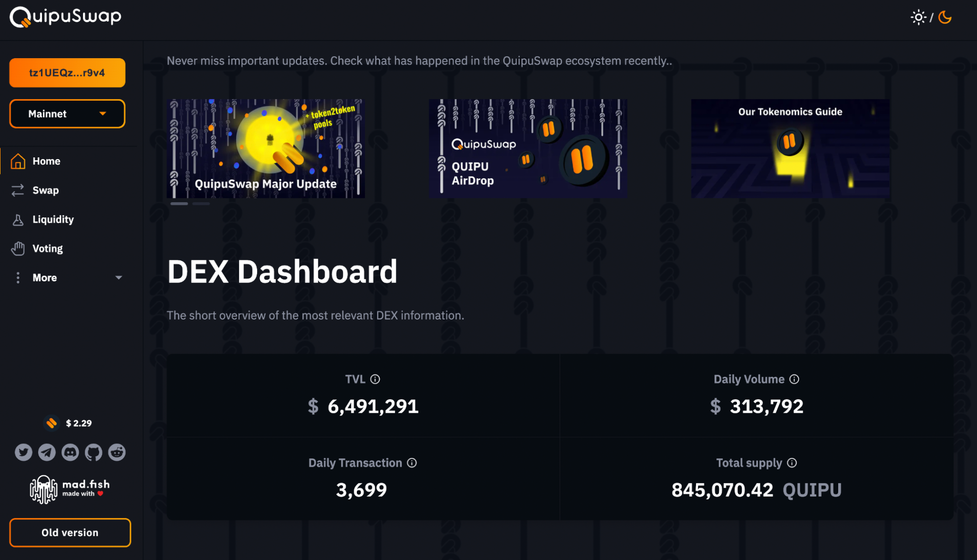Click the Old version button
The height and width of the screenshot is (560, 977).
70,533
